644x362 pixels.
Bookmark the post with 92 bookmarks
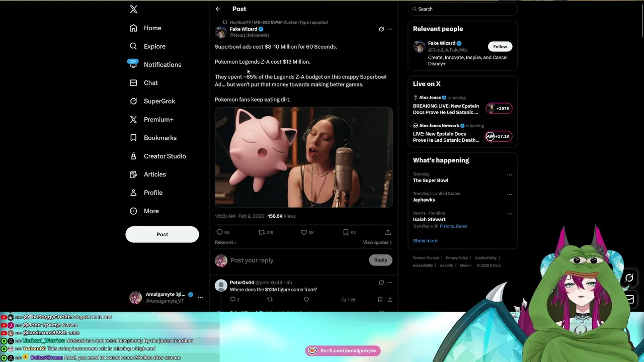click(346, 232)
